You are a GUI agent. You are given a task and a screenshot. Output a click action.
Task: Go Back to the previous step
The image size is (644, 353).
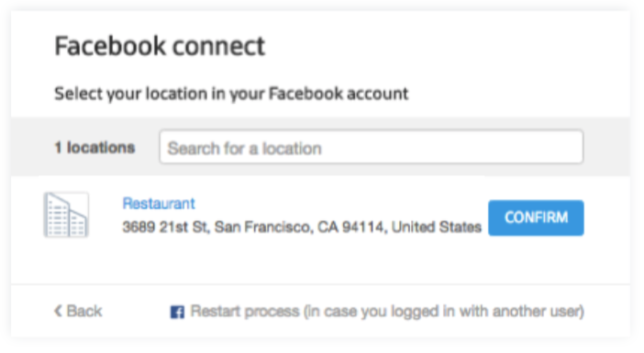coord(78,311)
